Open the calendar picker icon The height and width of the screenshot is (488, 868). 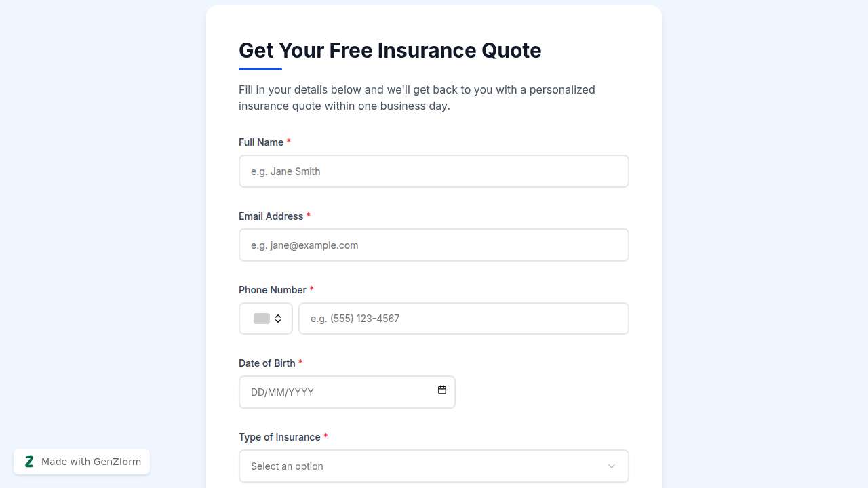pos(442,390)
